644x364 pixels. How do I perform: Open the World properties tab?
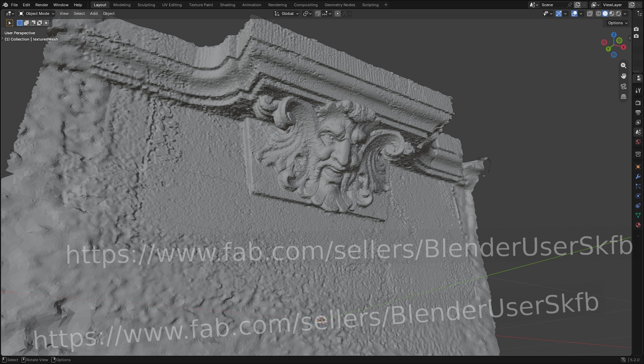point(638,142)
